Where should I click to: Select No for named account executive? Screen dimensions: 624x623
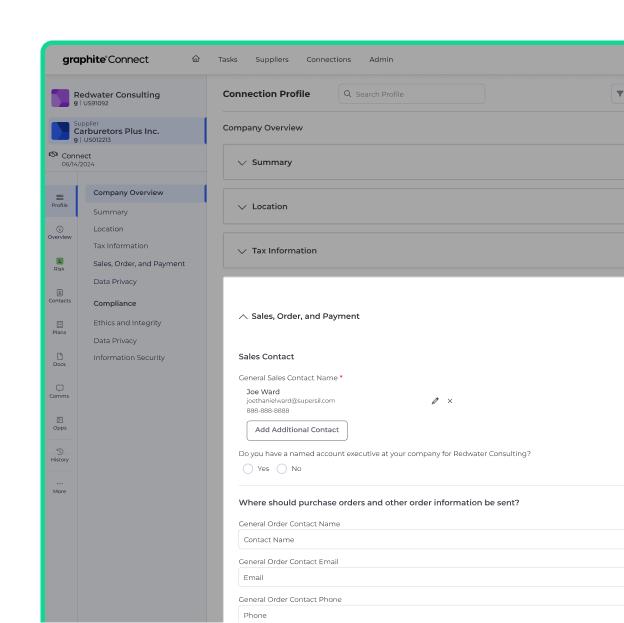(x=282, y=469)
